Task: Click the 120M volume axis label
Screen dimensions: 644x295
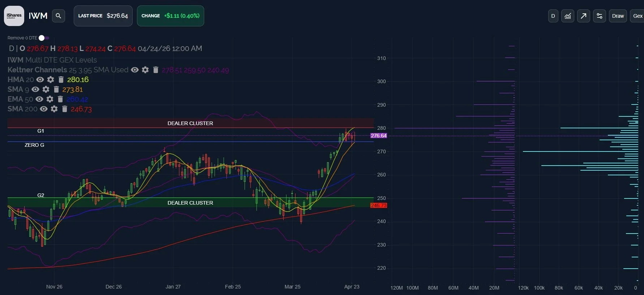Action: (x=396, y=288)
